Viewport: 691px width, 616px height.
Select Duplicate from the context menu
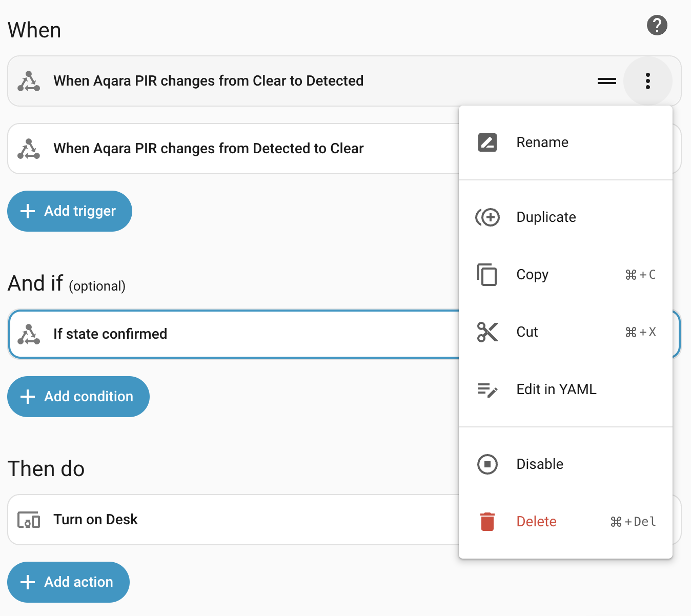(546, 217)
